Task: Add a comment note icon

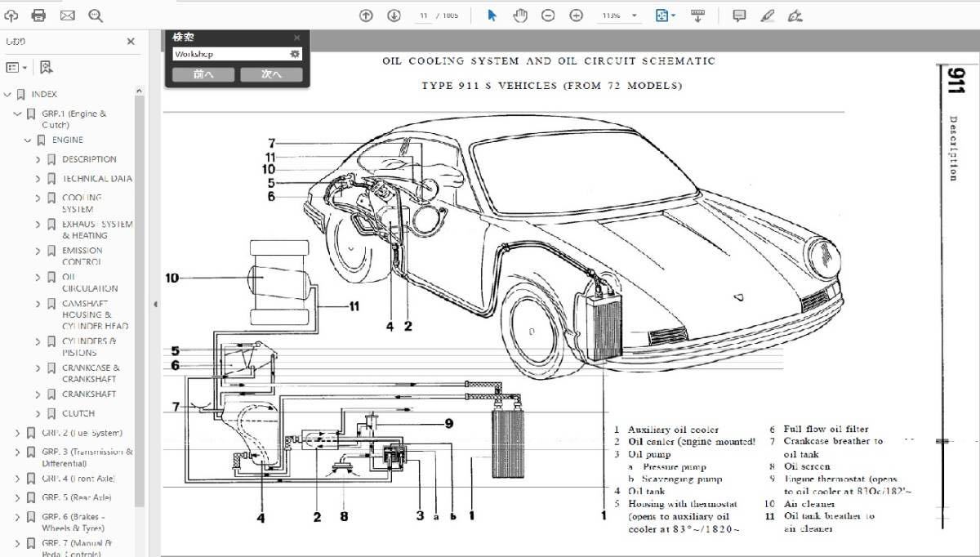Action: 739,16
